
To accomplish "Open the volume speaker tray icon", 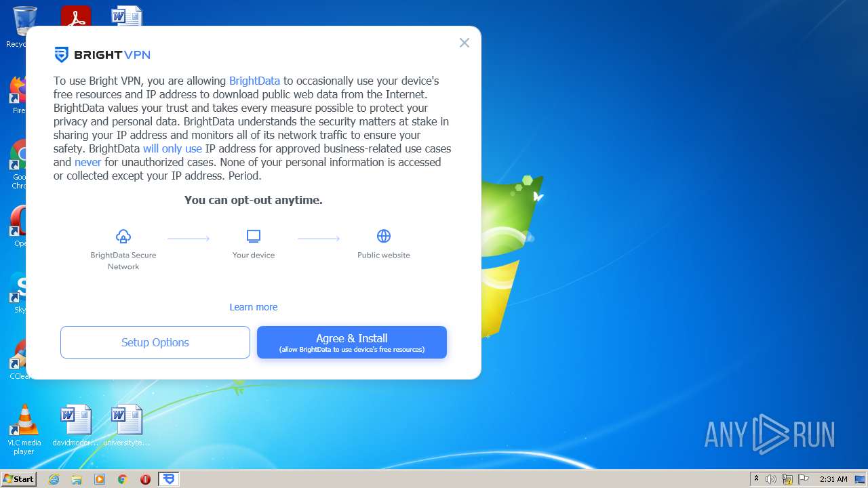I will coord(771,479).
